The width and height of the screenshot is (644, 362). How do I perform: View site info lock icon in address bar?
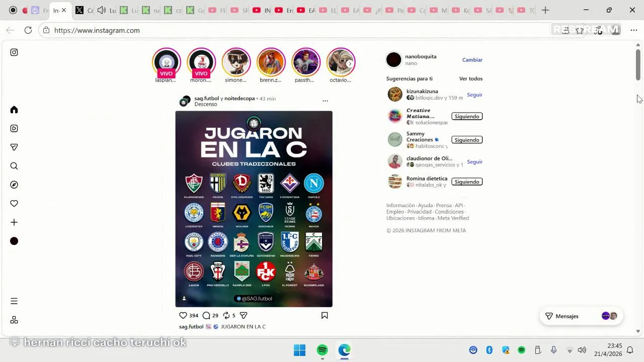(46, 30)
